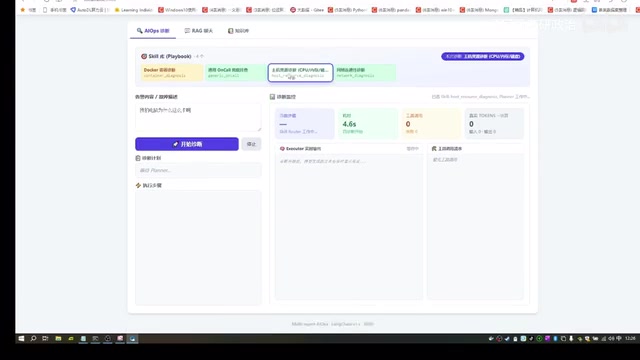
Task: Click the elapsed time 4.6s card
Action: coord(368,124)
